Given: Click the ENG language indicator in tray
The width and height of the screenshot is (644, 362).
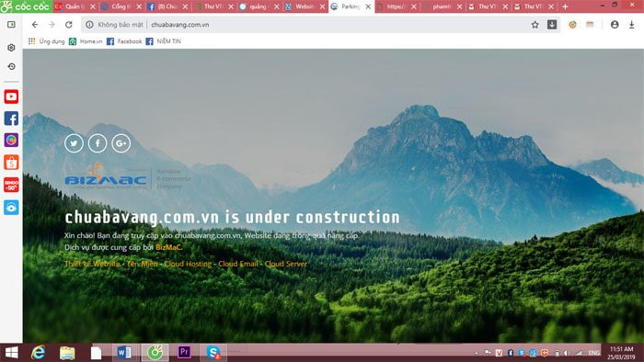Looking at the screenshot, I should pos(594,353).
